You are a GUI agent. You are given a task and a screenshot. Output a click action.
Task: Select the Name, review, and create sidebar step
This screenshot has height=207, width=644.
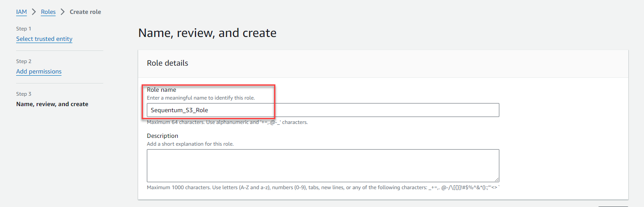click(x=52, y=104)
